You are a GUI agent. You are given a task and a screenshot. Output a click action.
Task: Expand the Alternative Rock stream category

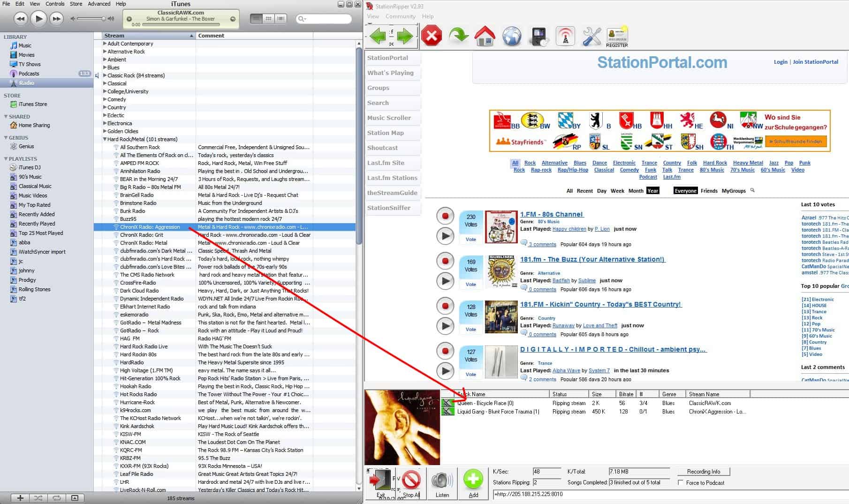click(x=105, y=52)
